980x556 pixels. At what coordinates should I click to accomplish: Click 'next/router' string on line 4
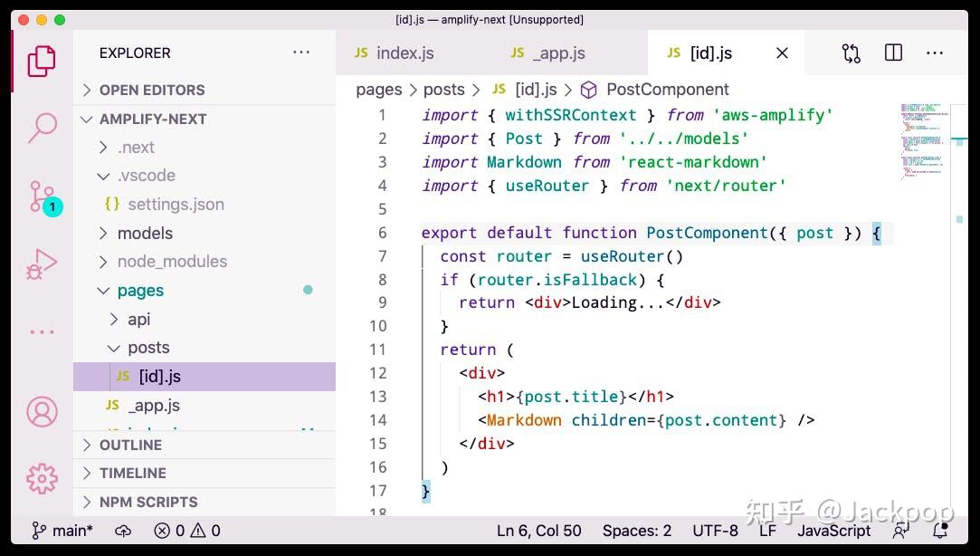(726, 186)
